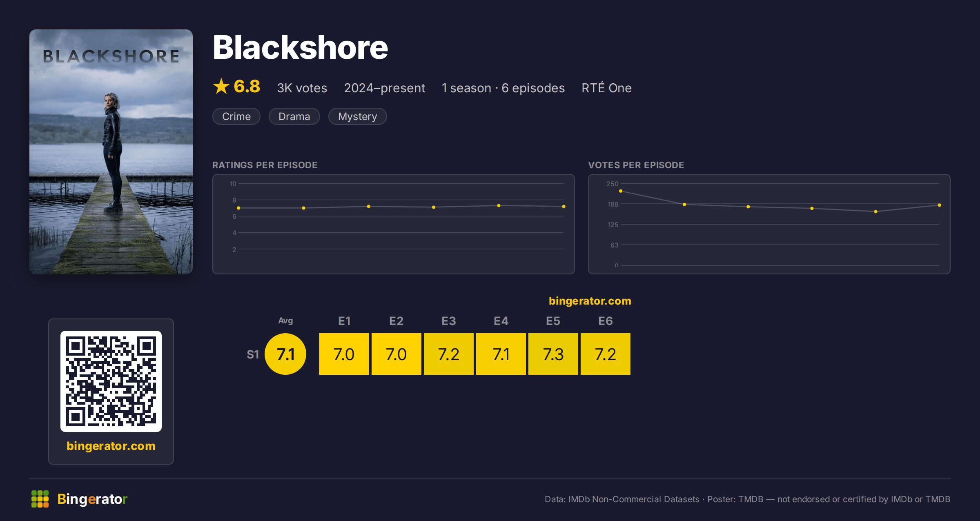The width and height of the screenshot is (980, 521).
Task: Click the E1 rating tile 7.0
Action: pyautogui.click(x=344, y=354)
